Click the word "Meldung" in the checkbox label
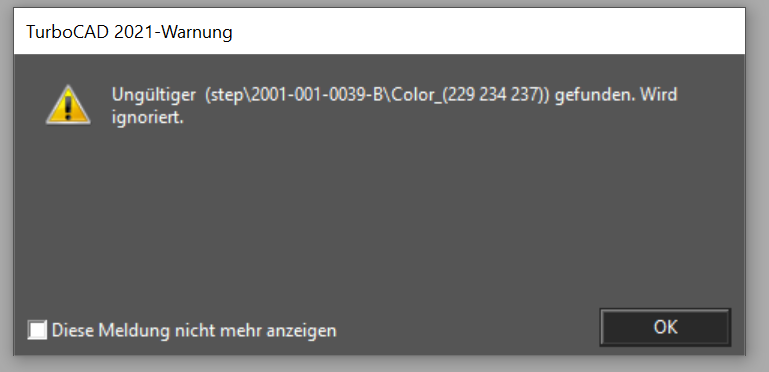The width and height of the screenshot is (769, 372). coord(134,331)
